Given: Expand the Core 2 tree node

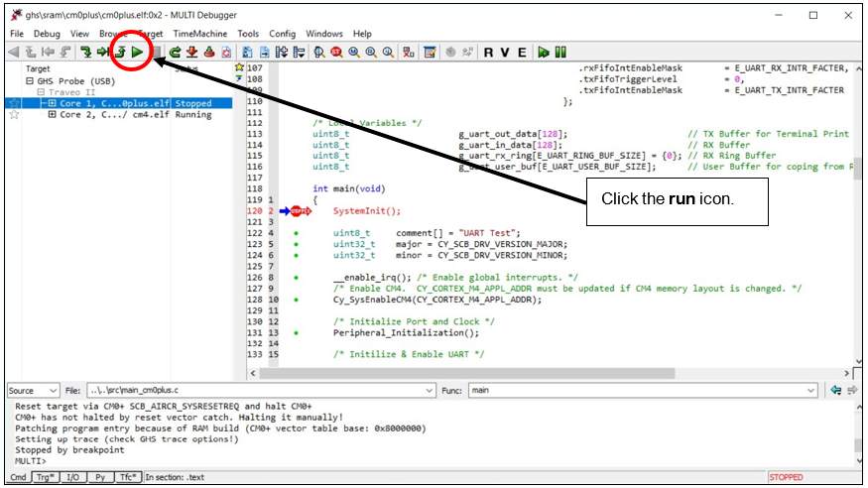Looking at the screenshot, I should (52, 114).
